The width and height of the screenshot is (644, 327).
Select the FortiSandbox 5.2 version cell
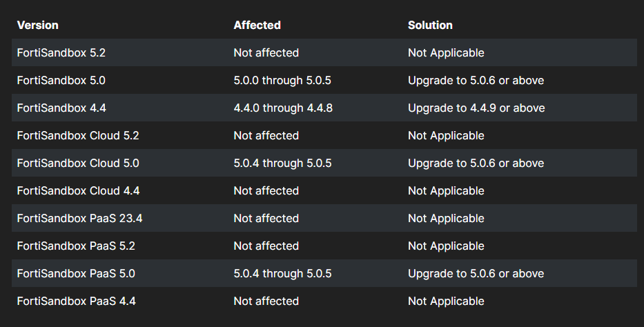tap(61, 52)
